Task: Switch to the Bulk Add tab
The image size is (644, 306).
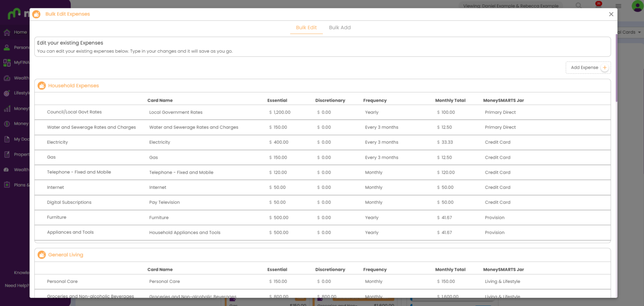Action: [340, 28]
